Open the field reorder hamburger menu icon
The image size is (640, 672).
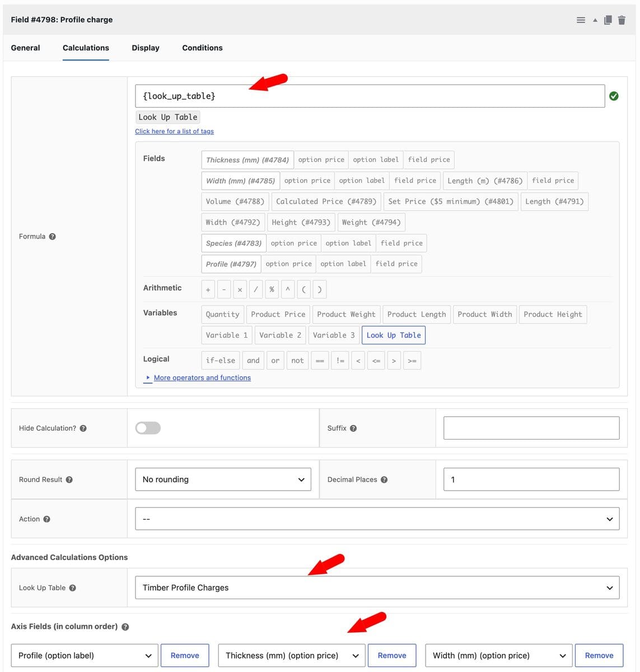(x=581, y=20)
